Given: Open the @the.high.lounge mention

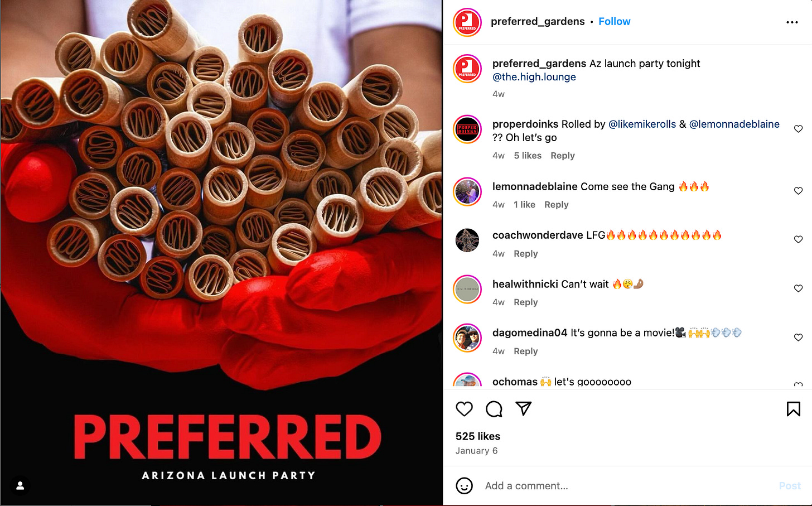Looking at the screenshot, I should pos(534,77).
